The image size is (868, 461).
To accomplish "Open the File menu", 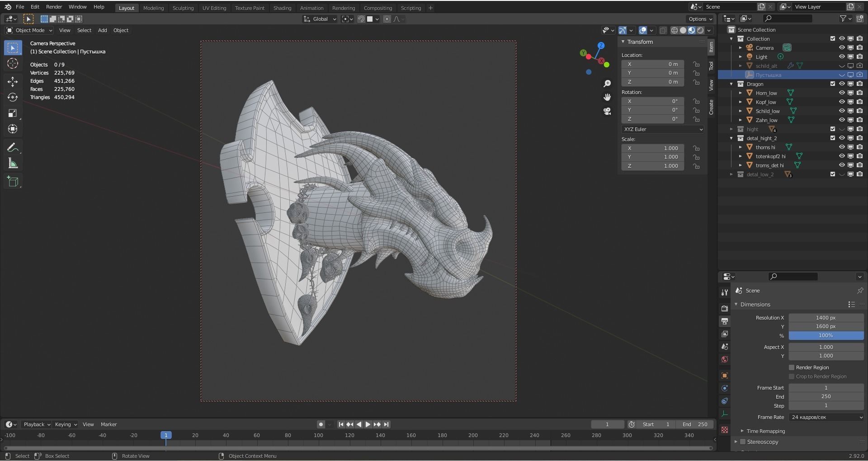I will coord(20,7).
